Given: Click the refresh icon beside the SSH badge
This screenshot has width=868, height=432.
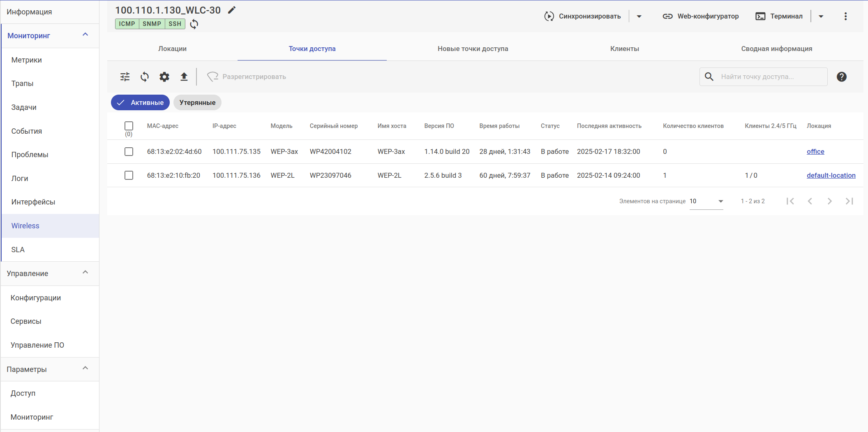Looking at the screenshot, I should pyautogui.click(x=194, y=24).
